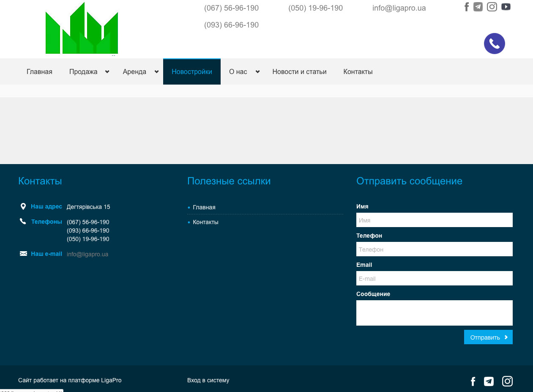Open Facebook icon in top header

(x=467, y=7)
